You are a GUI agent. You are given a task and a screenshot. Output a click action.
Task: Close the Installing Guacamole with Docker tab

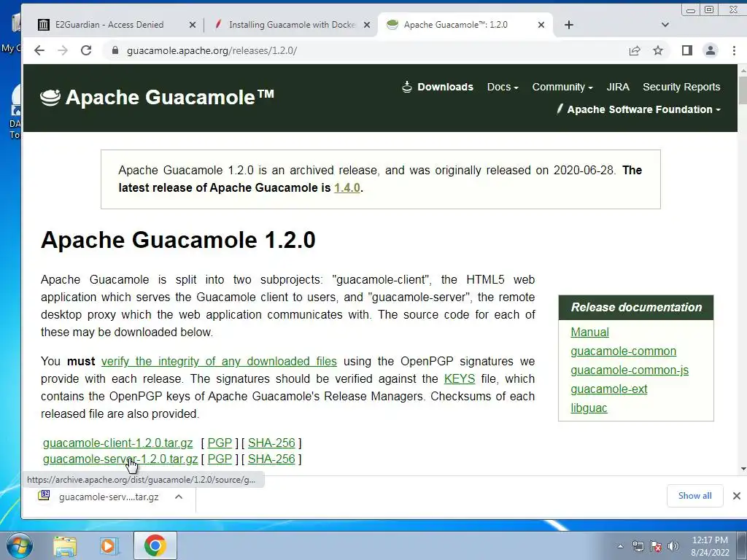coord(367,25)
